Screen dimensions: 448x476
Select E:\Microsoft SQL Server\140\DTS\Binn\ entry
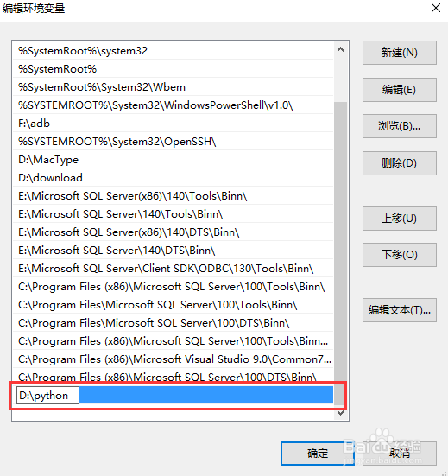pyautogui.click(x=173, y=251)
